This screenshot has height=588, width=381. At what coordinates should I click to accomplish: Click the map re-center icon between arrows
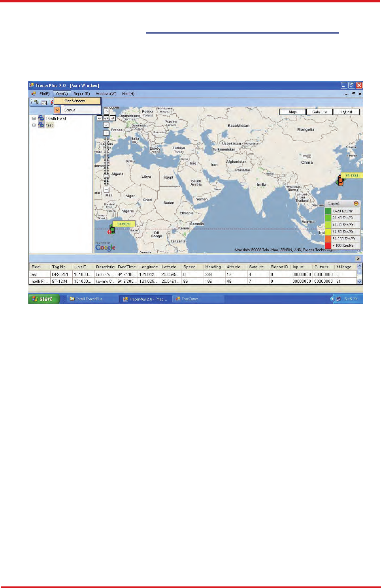tap(106, 118)
